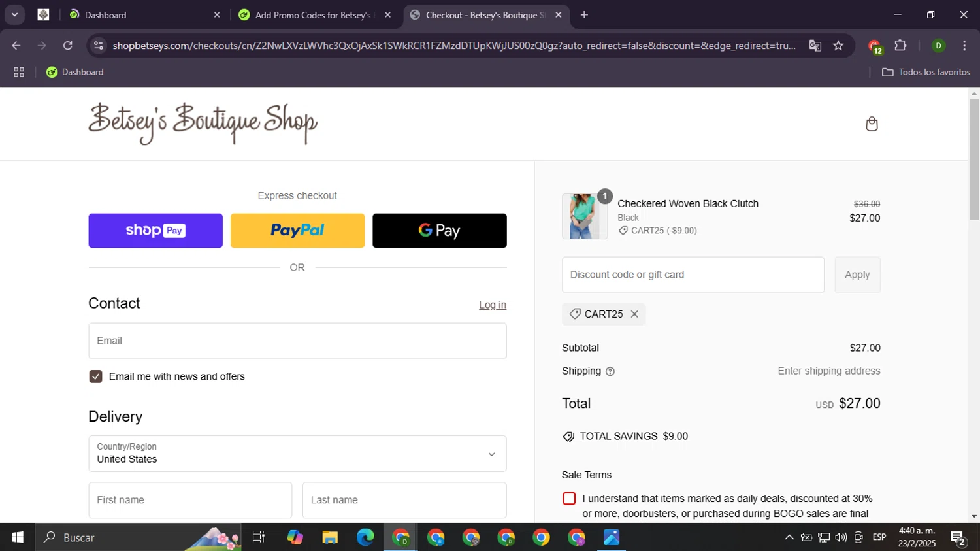Open the tab search dropdown arrow

[14, 14]
